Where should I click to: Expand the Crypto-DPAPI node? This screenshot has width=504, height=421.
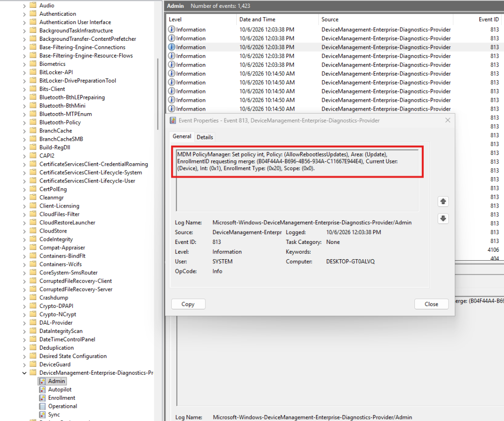tap(25, 306)
